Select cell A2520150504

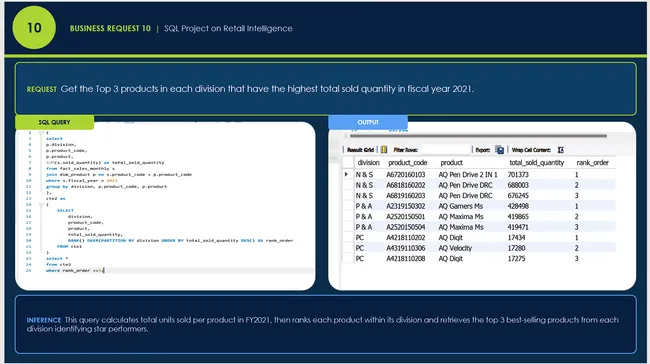pyautogui.click(x=405, y=227)
